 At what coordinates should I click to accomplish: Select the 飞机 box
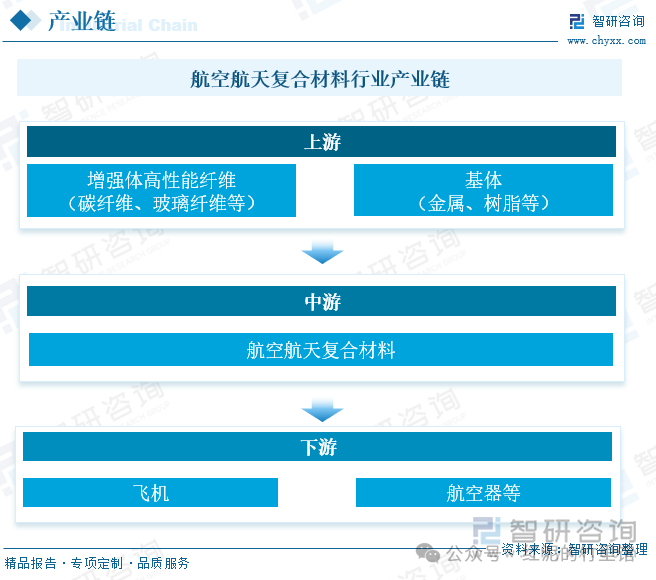coord(150,493)
